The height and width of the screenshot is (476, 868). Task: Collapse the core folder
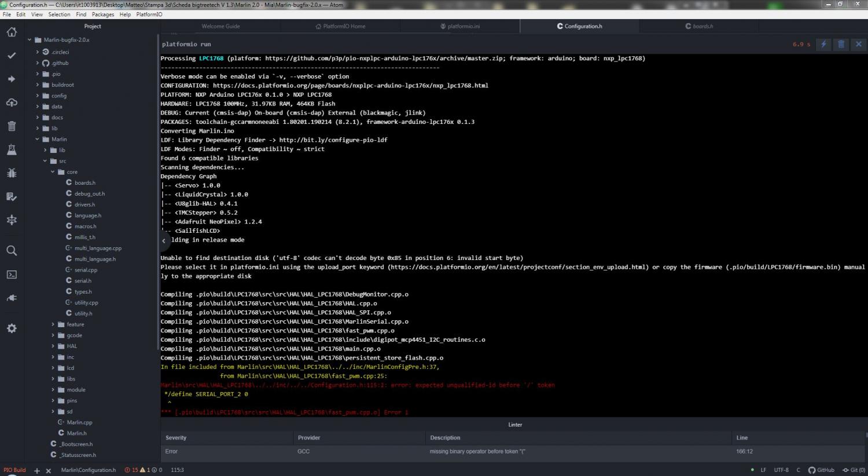pyautogui.click(x=53, y=172)
